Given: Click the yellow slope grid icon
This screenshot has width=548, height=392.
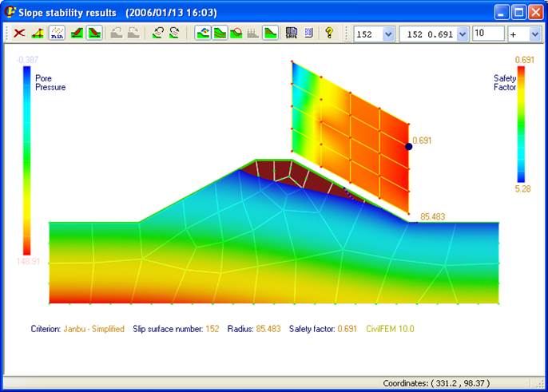Looking at the screenshot, I should [38, 34].
